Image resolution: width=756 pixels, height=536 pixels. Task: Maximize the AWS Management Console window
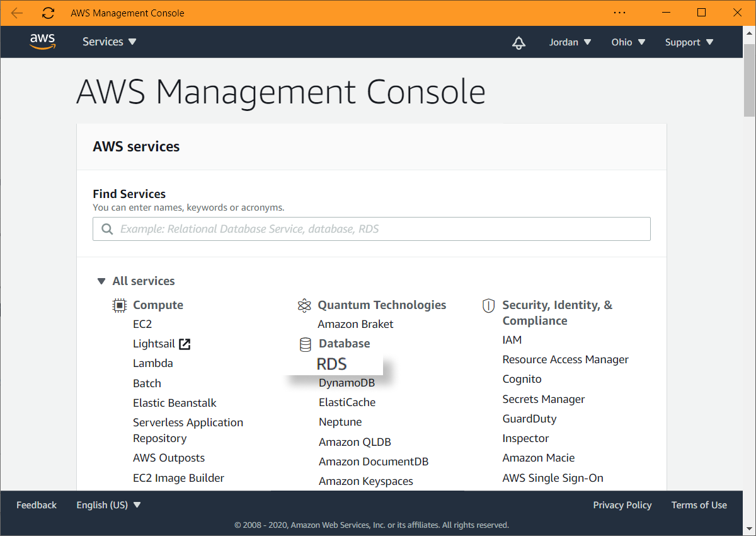click(x=701, y=13)
